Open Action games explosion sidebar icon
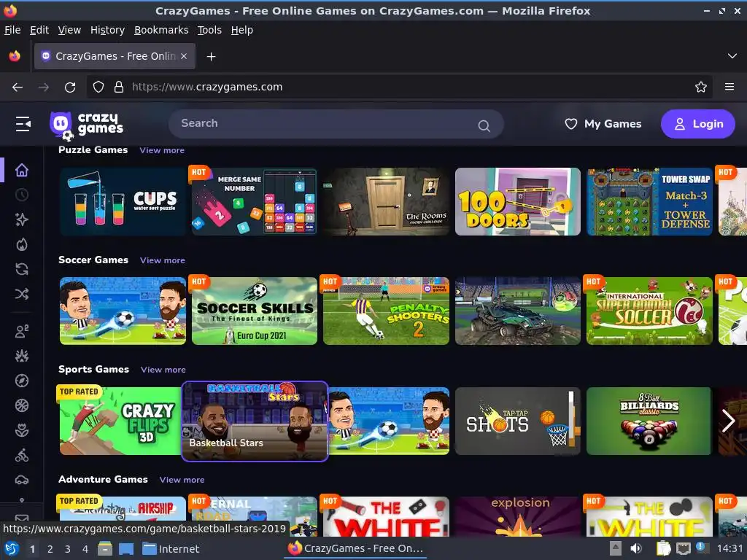747x560 pixels. pyautogui.click(x=21, y=356)
